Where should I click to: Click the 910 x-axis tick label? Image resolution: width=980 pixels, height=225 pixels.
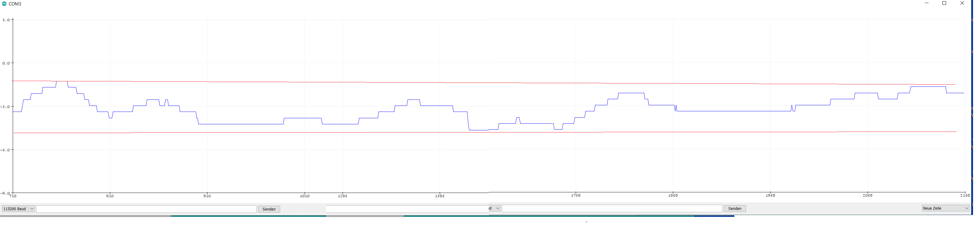pos(207,196)
